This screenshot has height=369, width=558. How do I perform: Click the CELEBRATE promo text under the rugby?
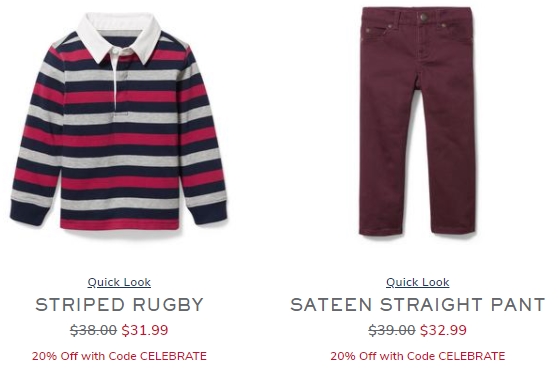click(119, 356)
